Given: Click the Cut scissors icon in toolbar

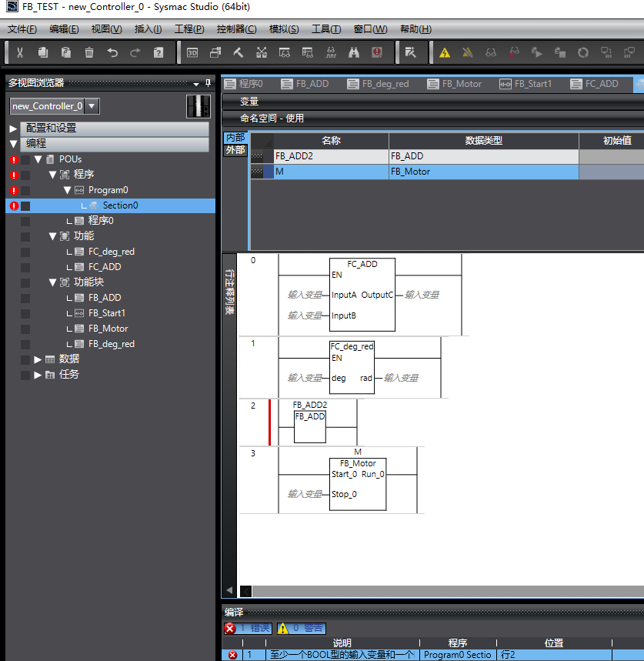Looking at the screenshot, I should tap(20, 52).
